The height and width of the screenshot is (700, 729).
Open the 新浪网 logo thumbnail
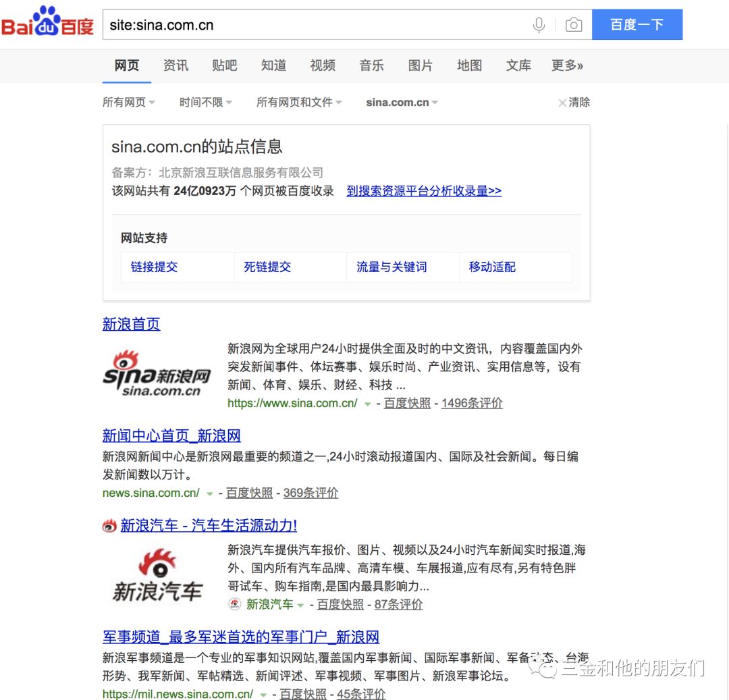[157, 373]
